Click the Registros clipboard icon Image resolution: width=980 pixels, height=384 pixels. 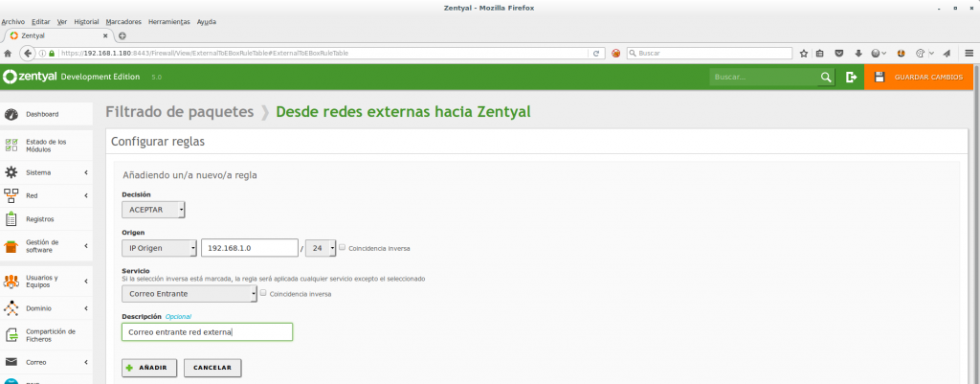[x=11, y=218]
